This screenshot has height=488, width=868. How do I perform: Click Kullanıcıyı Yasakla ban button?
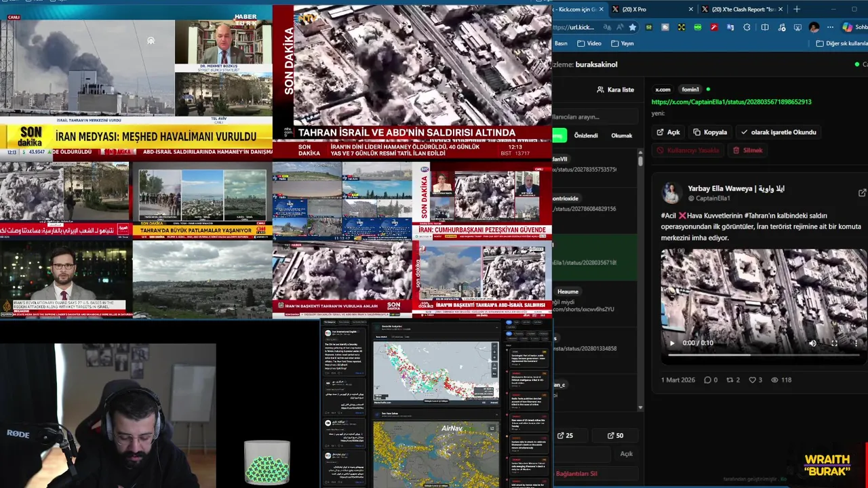688,150
